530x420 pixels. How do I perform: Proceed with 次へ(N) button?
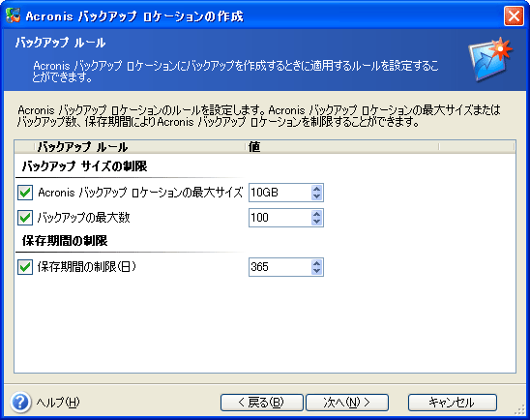pos(347,403)
